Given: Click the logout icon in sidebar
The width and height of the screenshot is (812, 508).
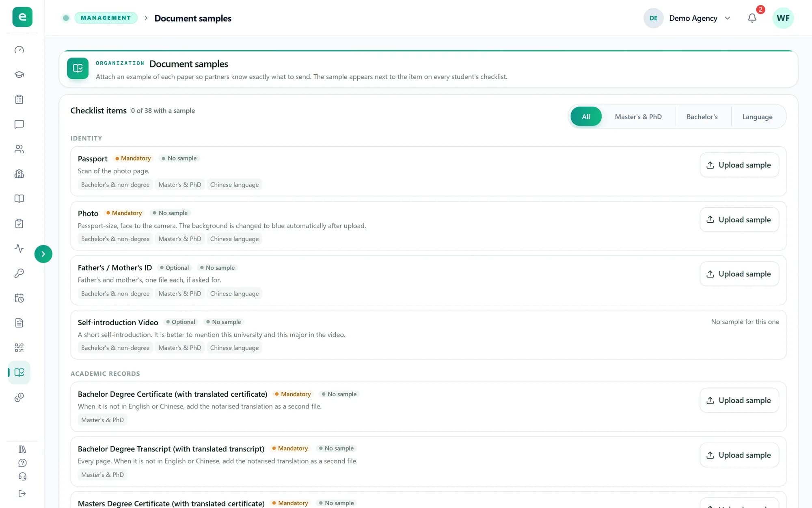Looking at the screenshot, I should click(22, 493).
